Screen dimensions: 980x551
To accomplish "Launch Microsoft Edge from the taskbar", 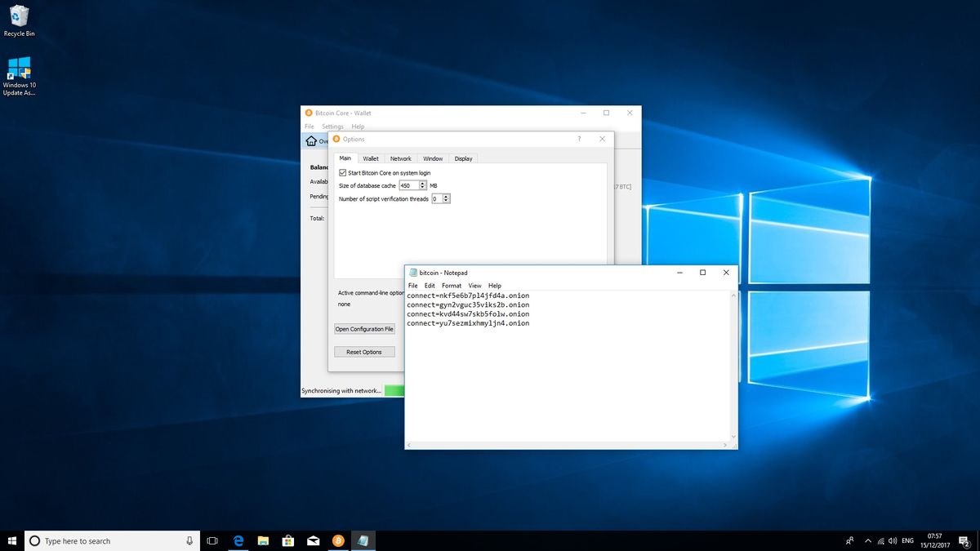I will tap(238, 540).
